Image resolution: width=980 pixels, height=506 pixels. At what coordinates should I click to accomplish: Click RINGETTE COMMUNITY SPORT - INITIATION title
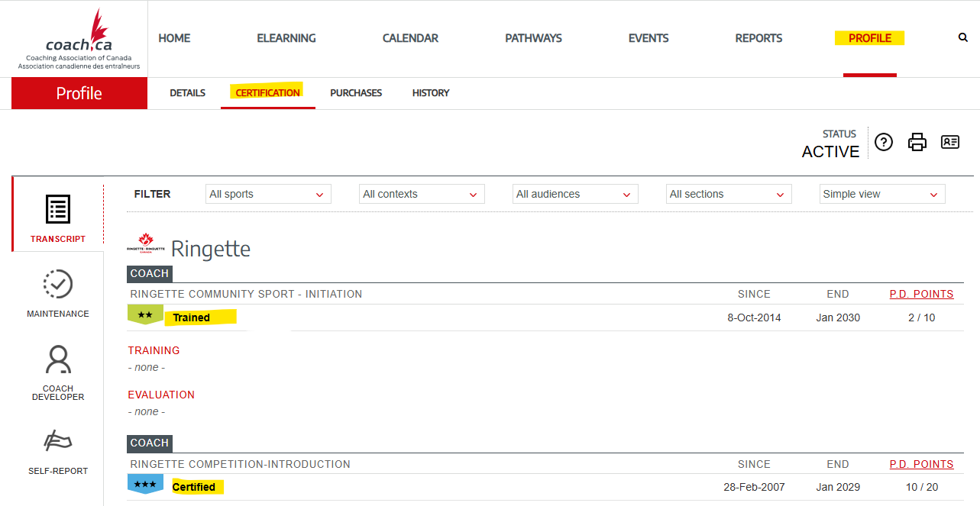click(x=246, y=294)
